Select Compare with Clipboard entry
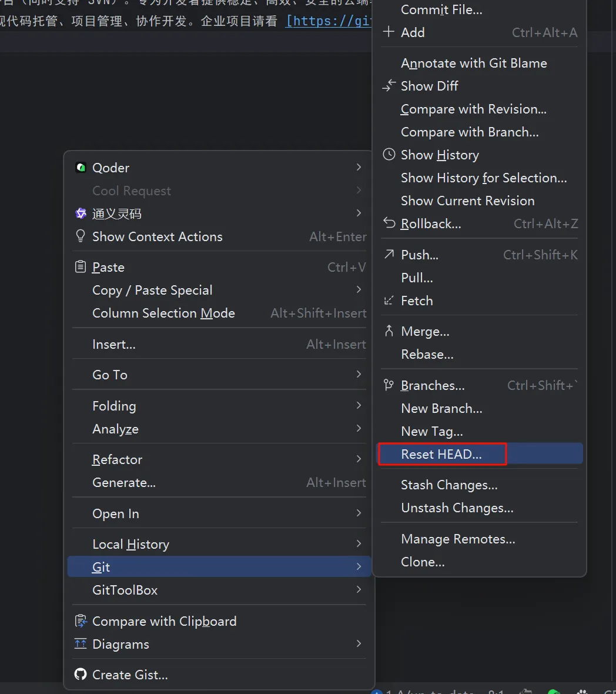The image size is (616, 694). pyautogui.click(x=164, y=621)
